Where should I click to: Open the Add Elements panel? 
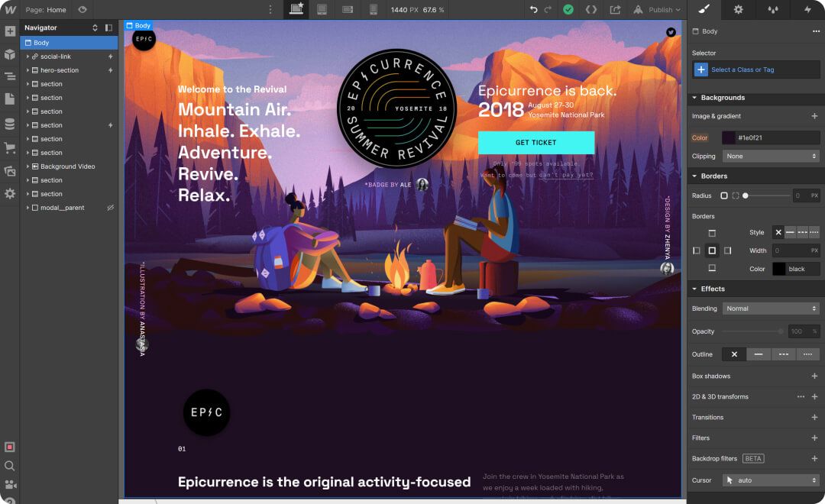[x=10, y=31]
